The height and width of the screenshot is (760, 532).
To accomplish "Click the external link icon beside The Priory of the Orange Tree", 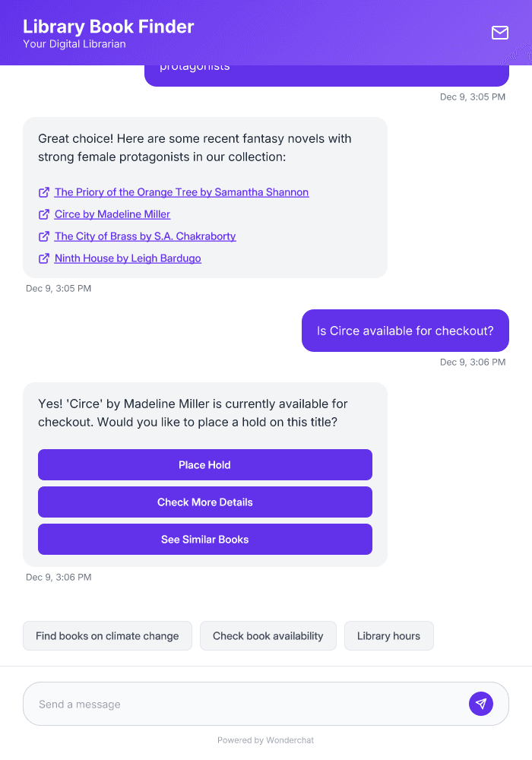I will 43,192.
